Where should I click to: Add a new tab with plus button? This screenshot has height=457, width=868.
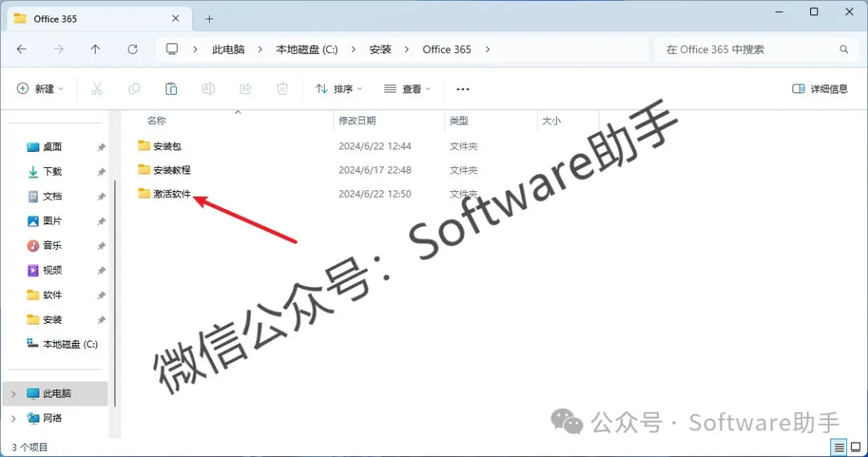209,18
